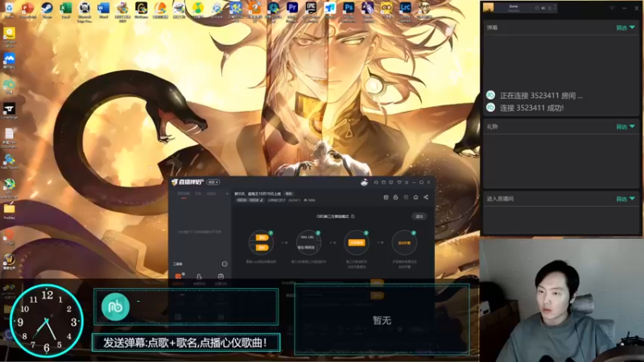This screenshot has width=644, height=362.
Task: Click the circular more button in toolbox header
Action: (x=225, y=264)
